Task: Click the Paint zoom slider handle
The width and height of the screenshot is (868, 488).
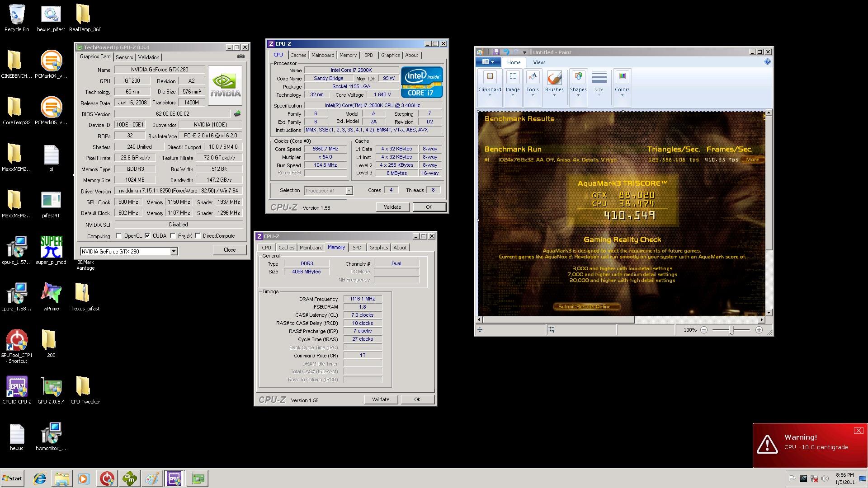Action: [731, 330]
